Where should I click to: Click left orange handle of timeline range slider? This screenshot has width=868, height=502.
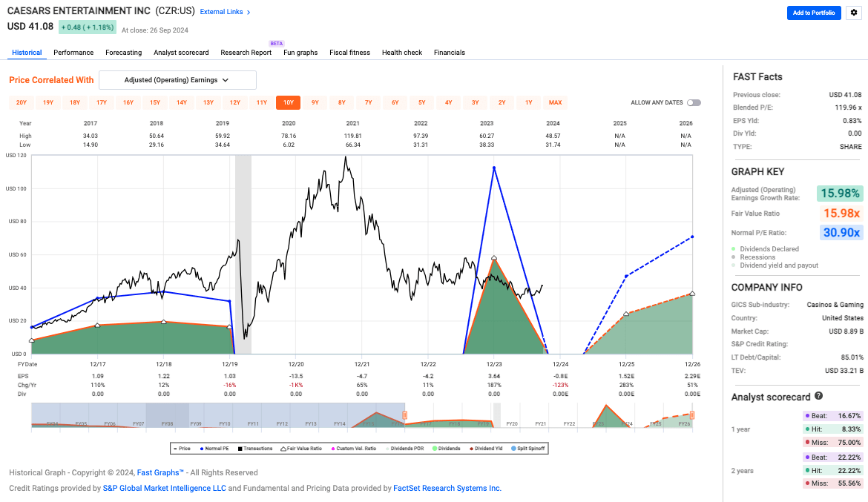(404, 415)
